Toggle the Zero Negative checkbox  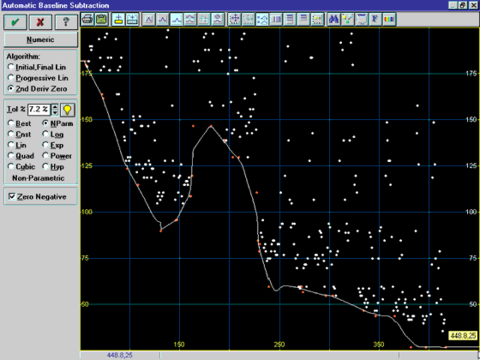click(37, 197)
